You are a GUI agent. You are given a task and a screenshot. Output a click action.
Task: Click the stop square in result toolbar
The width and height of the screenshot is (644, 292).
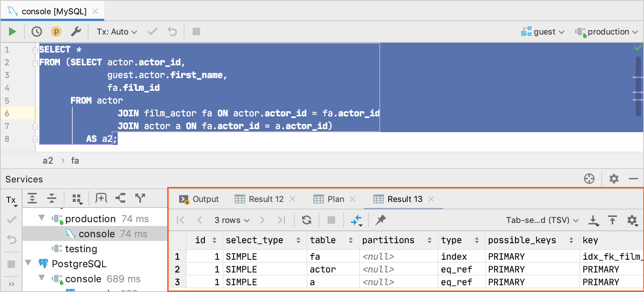(x=331, y=220)
